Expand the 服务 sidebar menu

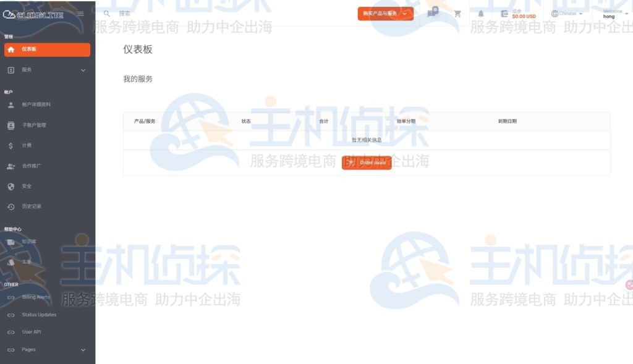click(83, 70)
